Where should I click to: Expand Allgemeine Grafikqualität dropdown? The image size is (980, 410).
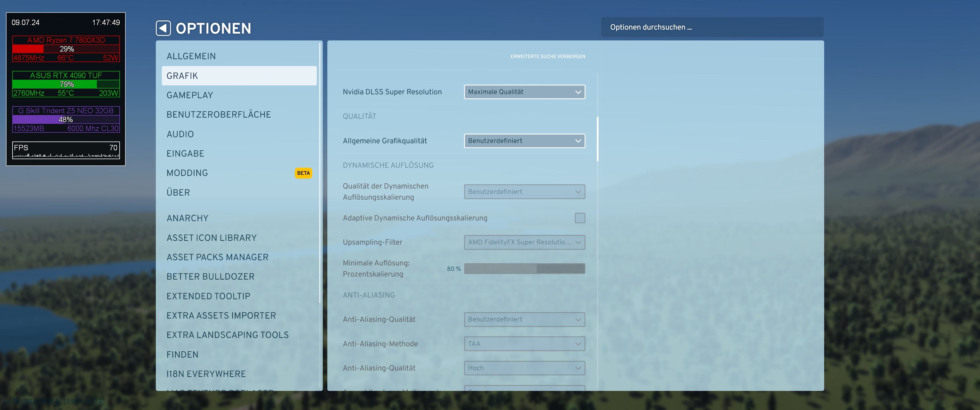pyautogui.click(x=524, y=141)
